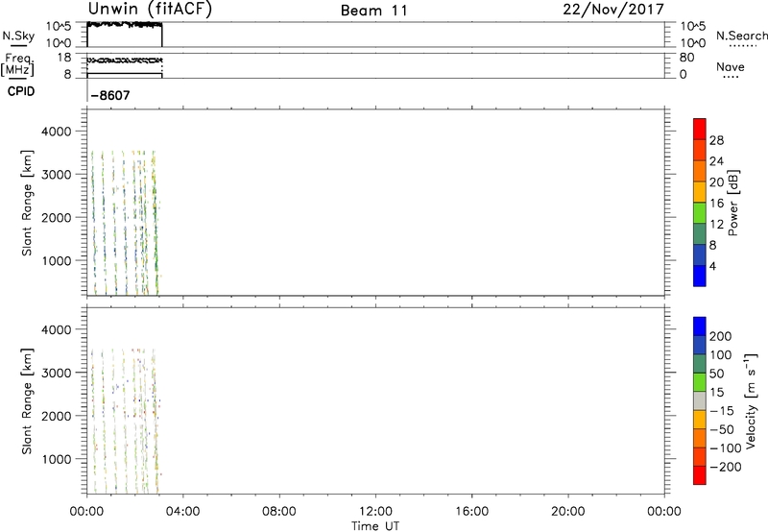The width and height of the screenshot is (768, 532).
Task: Click the light green 15–50 Velocity colorbar segment
Action: [700, 382]
